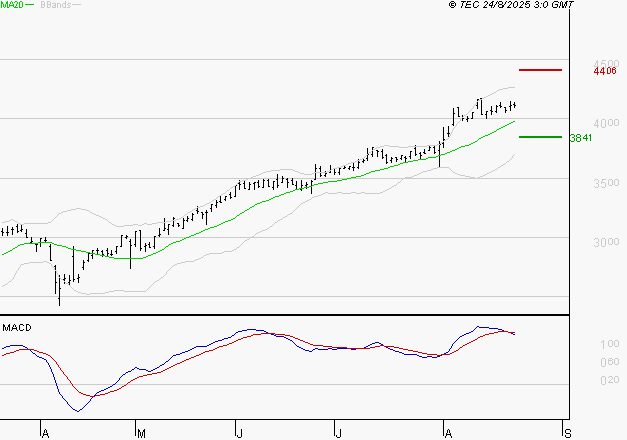The width and height of the screenshot is (627, 440).
Task: Click the red resistance level line
Action: tap(540, 70)
